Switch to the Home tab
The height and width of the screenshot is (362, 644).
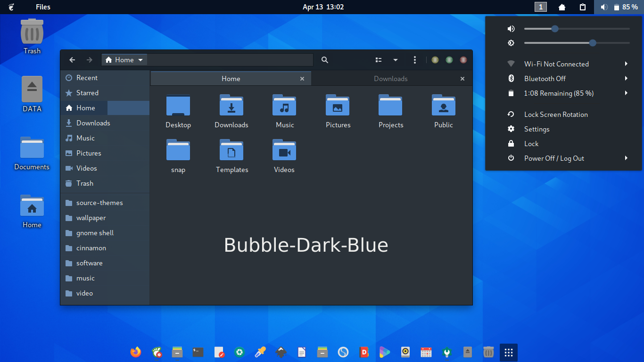tap(231, 79)
